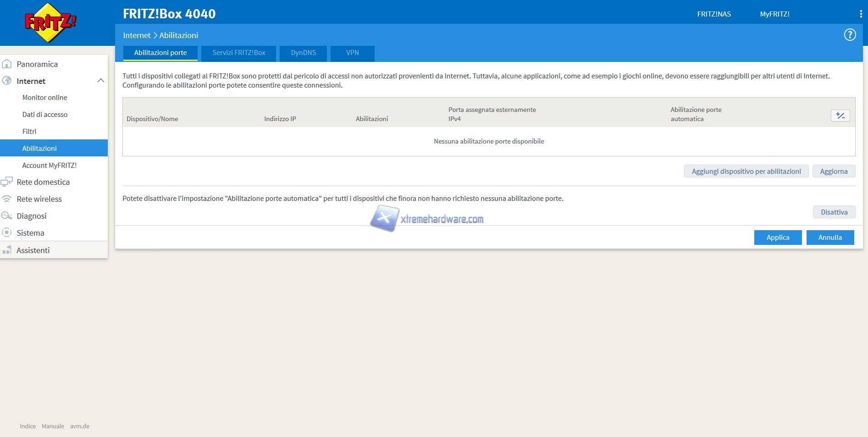This screenshot has width=868, height=437.
Task: Open the FRITZ!NAS link
Action: click(x=713, y=14)
